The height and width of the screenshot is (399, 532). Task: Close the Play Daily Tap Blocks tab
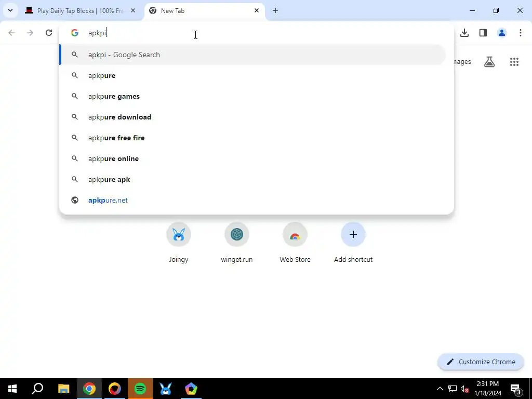click(x=133, y=10)
